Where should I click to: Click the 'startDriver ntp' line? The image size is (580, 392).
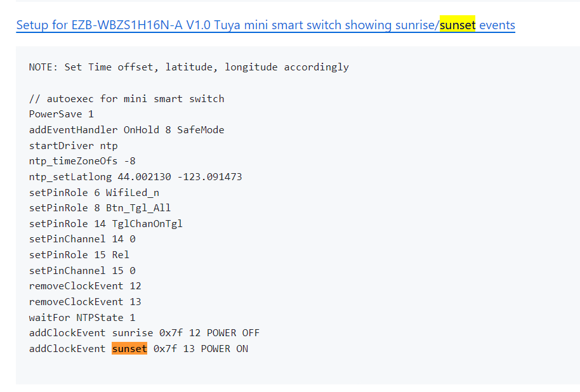click(73, 146)
